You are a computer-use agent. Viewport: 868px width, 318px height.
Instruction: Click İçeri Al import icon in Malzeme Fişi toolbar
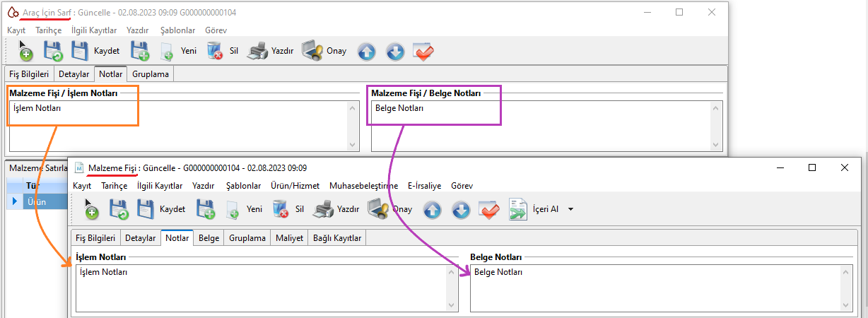518,209
